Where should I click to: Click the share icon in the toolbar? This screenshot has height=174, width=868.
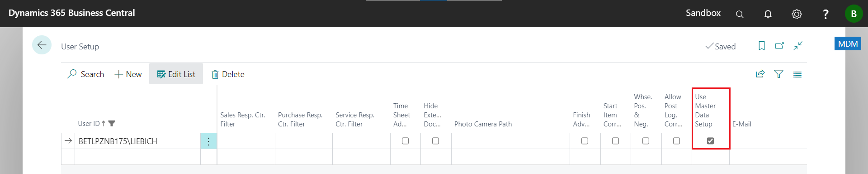[x=760, y=74]
